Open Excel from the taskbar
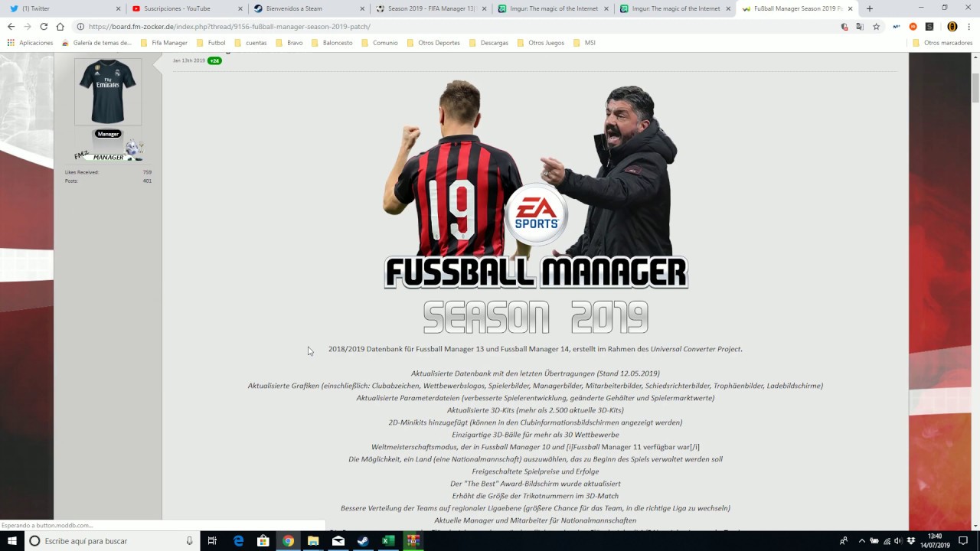 pyautogui.click(x=388, y=541)
